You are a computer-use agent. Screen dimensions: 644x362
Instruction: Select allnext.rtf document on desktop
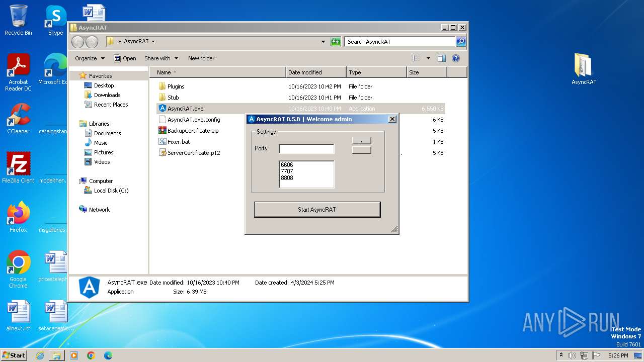pyautogui.click(x=18, y=316)
